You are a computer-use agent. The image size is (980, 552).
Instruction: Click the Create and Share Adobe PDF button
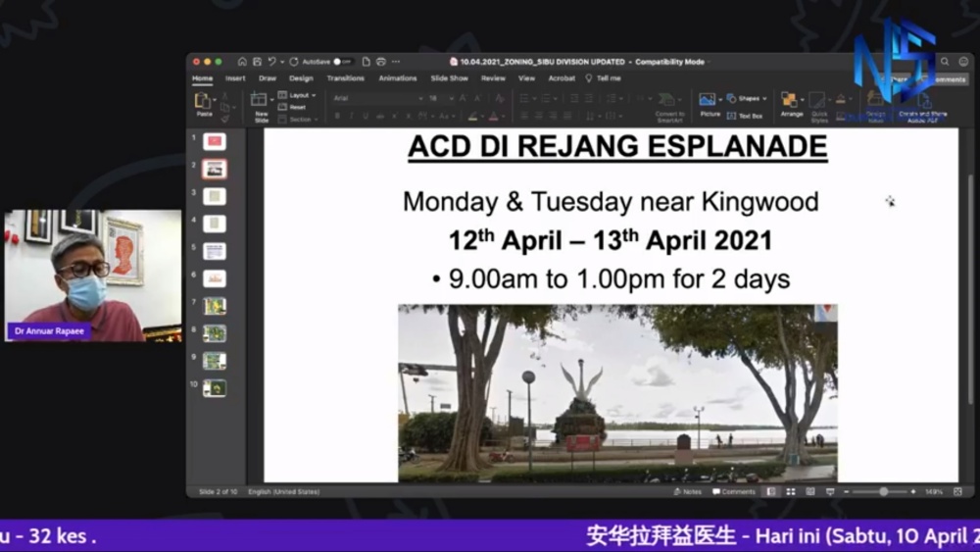(922, 107)
